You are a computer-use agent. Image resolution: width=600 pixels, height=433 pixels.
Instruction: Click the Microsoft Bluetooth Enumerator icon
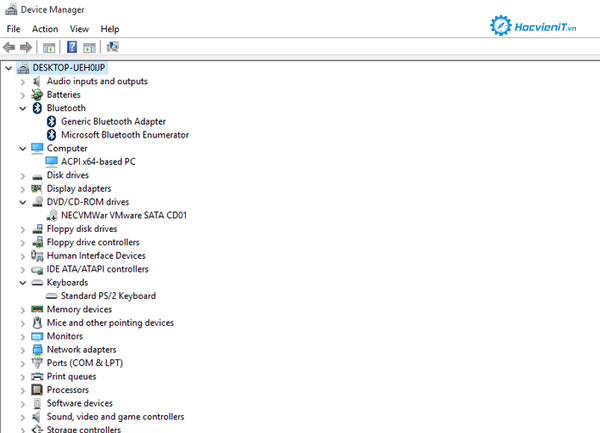(x=52, y=135)
